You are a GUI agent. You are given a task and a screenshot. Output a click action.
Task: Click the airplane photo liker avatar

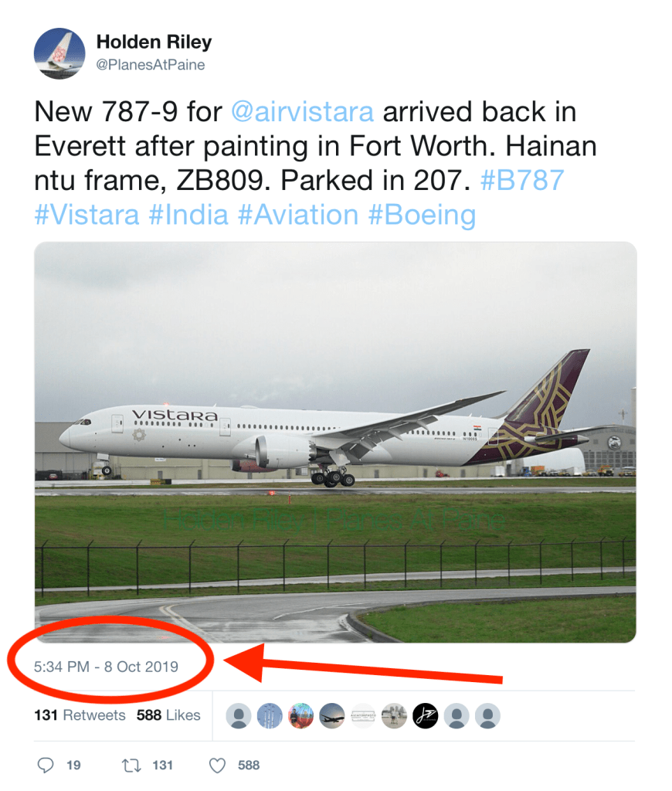click(x=332, y=715)
